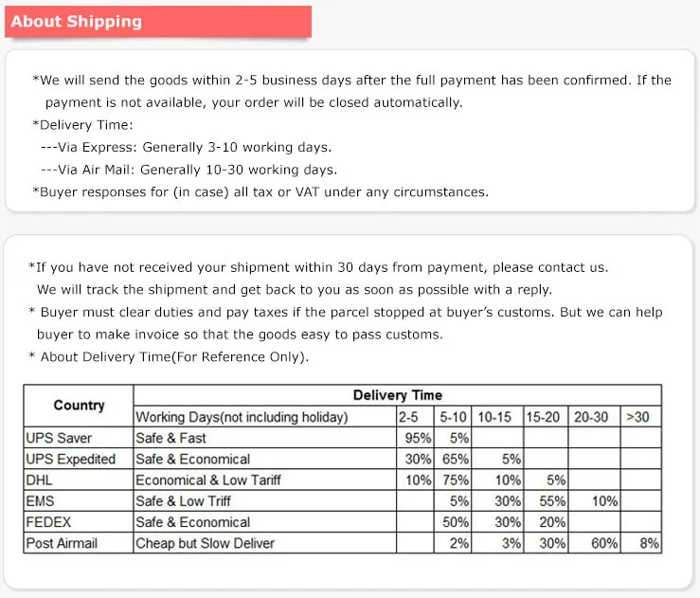
Task: Select the 20-30 days column header
Action: pos(595,417)
